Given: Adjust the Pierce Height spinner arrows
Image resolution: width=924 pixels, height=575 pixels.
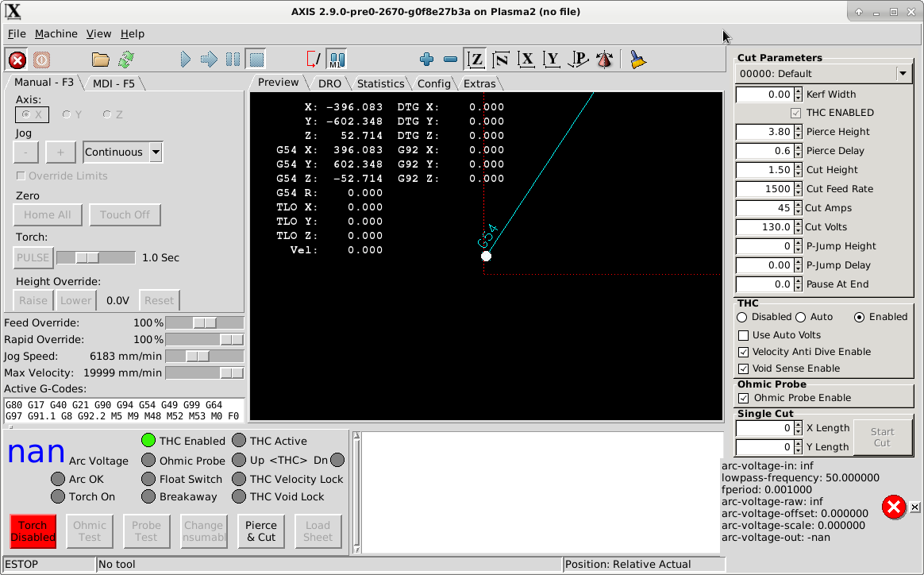Looking at the screenshot, I should coord(798,132).
